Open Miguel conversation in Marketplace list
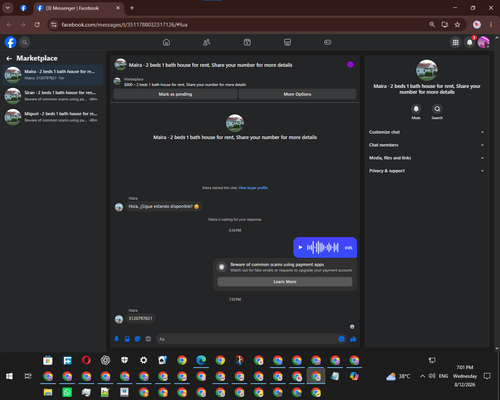Screen dimensions: 500x400 53,117
